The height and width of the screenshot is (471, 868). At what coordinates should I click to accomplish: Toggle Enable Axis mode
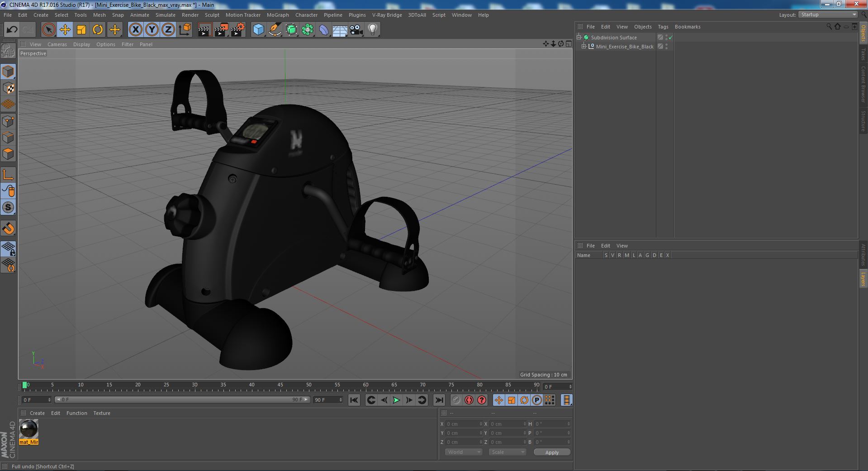(x=8, y=175)
